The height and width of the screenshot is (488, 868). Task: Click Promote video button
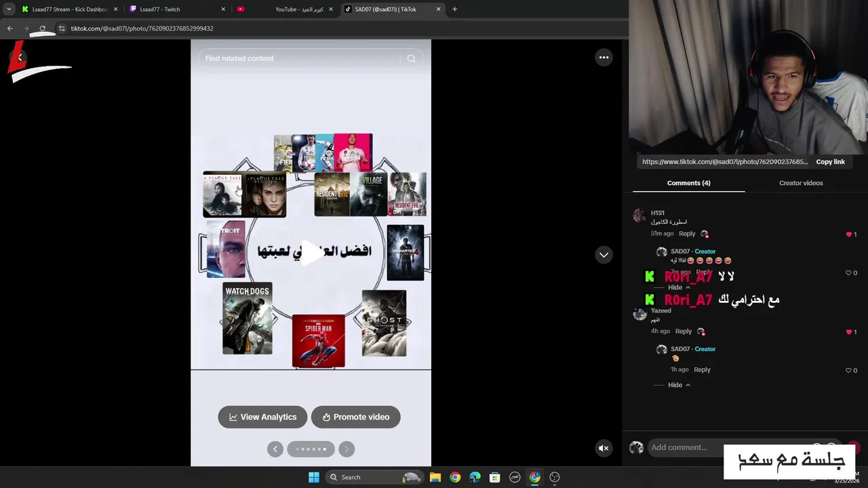click(x=355, y=417)
